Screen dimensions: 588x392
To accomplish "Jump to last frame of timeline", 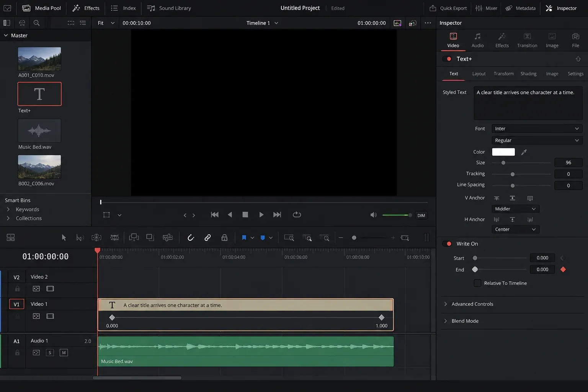I will (x=277, y=215).
